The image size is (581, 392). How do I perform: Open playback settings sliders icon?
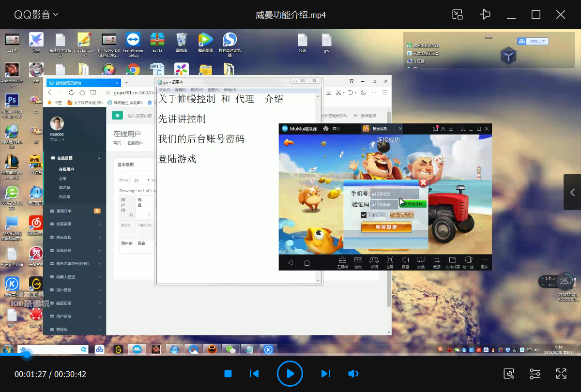(x=535, y=374)
